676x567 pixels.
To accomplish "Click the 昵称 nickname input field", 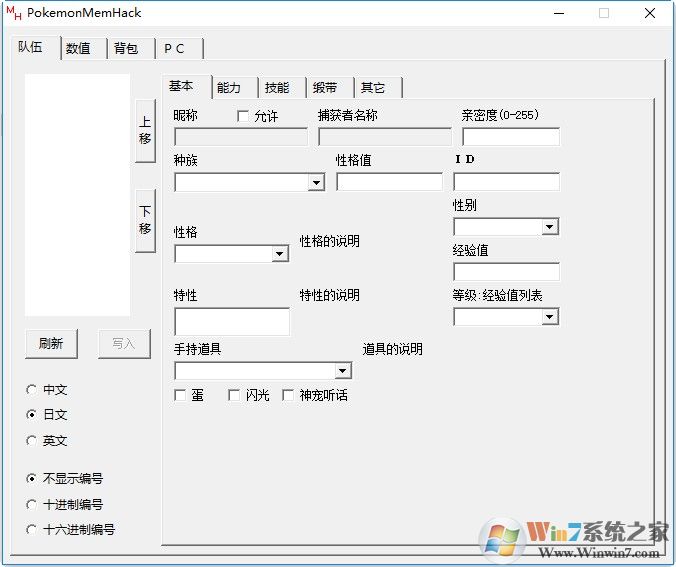I will click(241, 137).
